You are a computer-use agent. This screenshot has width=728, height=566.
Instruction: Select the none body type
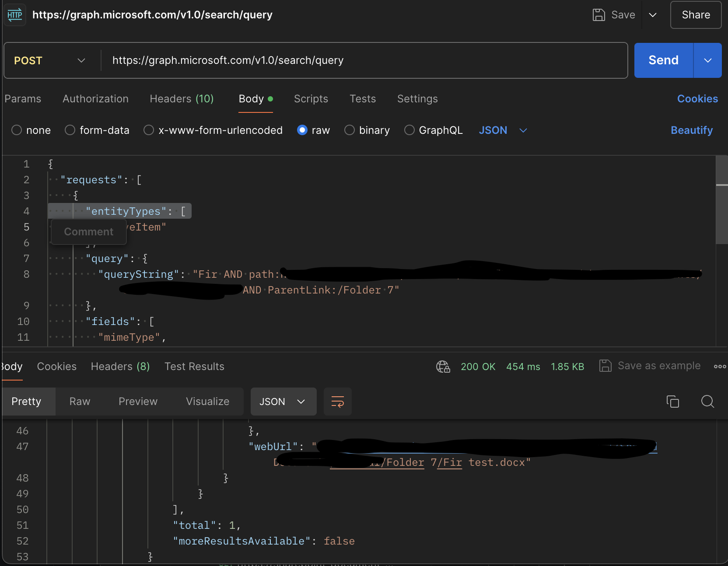pos(31,130)
